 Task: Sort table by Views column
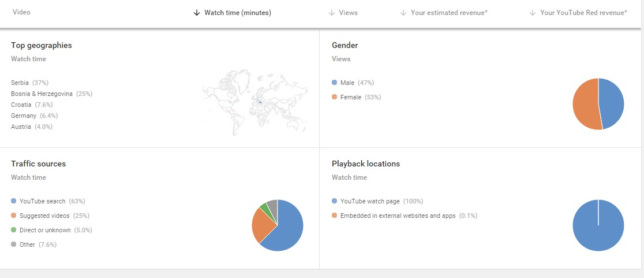pos(348,13)
